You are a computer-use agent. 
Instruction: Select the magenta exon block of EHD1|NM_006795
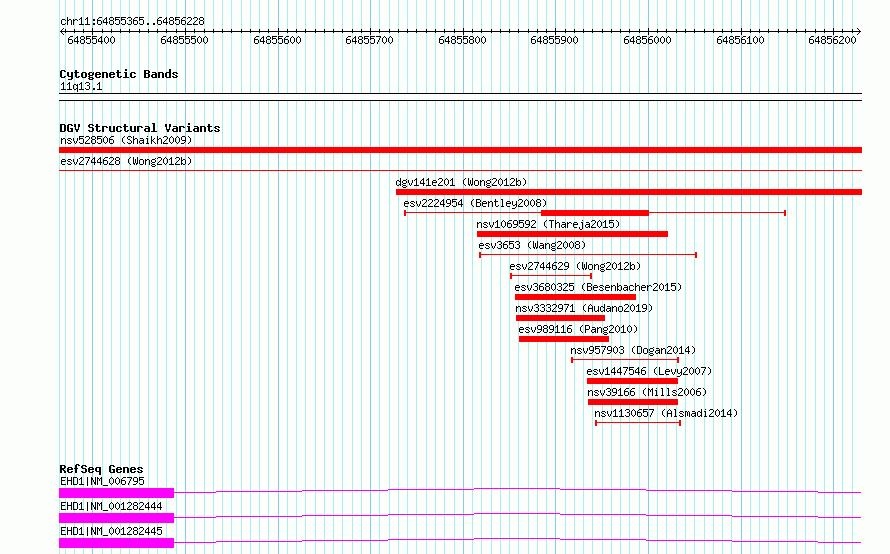pos(116,493)
